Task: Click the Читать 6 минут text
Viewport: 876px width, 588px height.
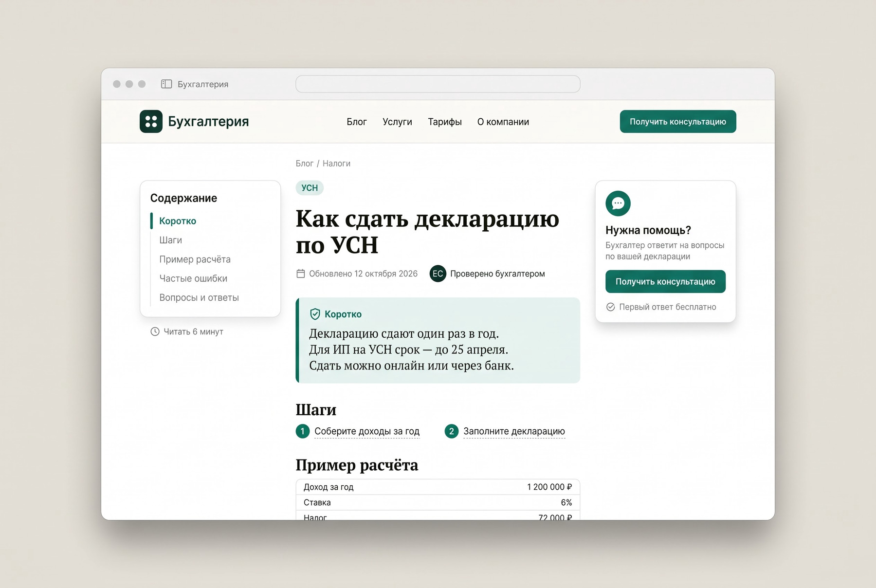Action: (x=193, y=331)
